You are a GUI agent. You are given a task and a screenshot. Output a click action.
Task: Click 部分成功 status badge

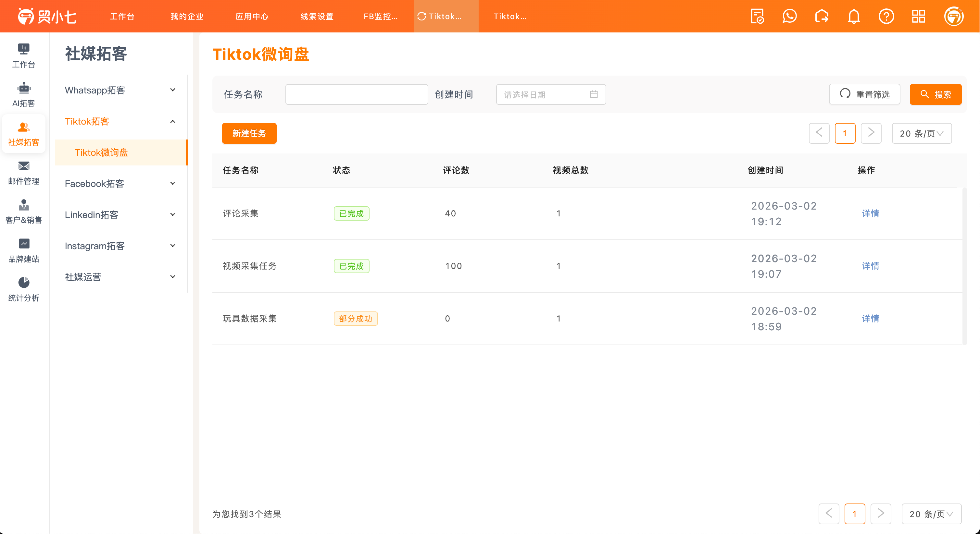356,318
